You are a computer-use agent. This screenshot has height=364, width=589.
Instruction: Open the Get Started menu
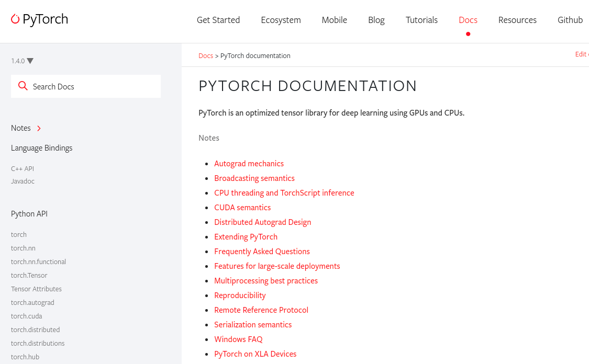point(218,20)
